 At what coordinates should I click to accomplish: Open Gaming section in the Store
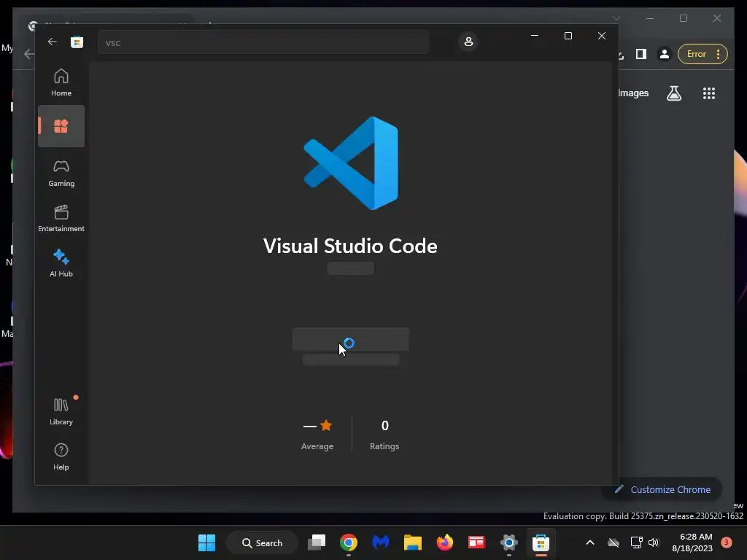61,173
